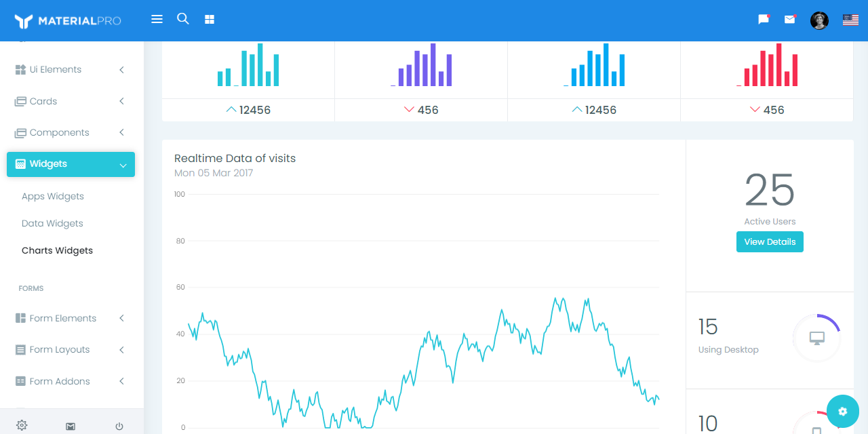The height and width of the screenshot is (434, 868).
Task: Open Apps Widgets submenu item
Action: 53,196
